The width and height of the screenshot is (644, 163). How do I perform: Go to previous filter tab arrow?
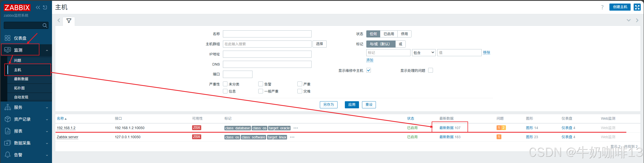coord(59,20)
